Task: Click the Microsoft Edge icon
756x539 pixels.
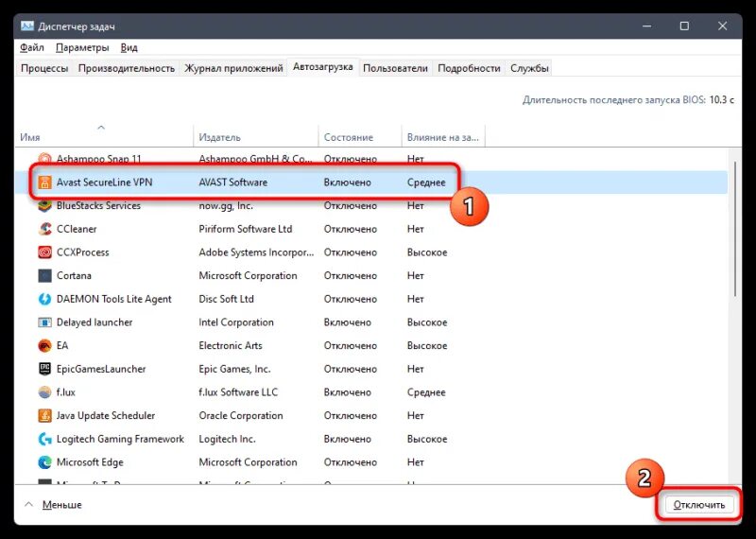Action: pyautogui.click(x=44, y=462)
